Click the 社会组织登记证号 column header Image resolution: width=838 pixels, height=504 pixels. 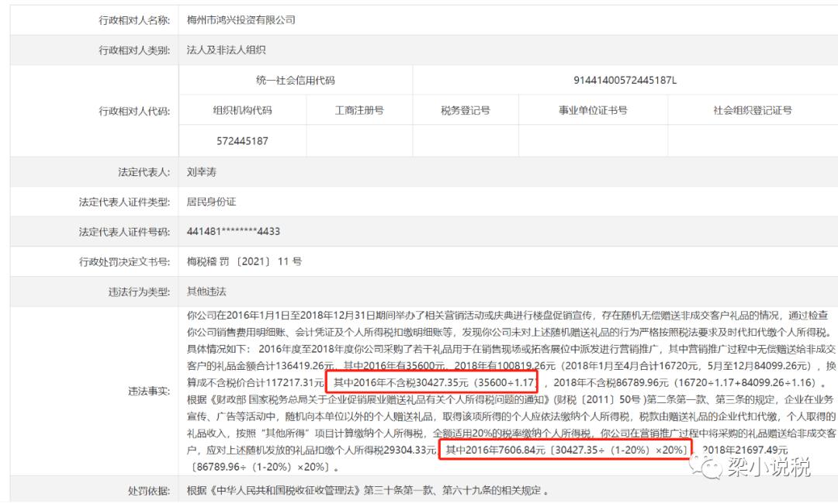(753, 111)
